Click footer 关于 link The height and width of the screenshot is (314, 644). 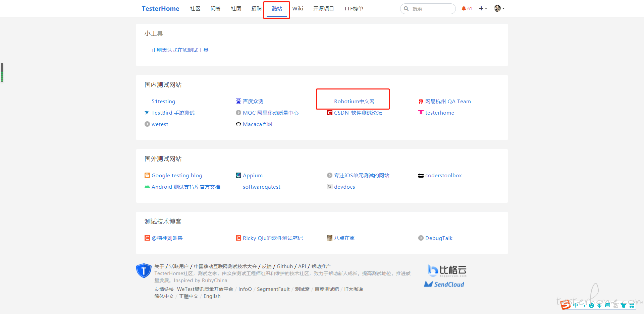click(x=159, y=266)
